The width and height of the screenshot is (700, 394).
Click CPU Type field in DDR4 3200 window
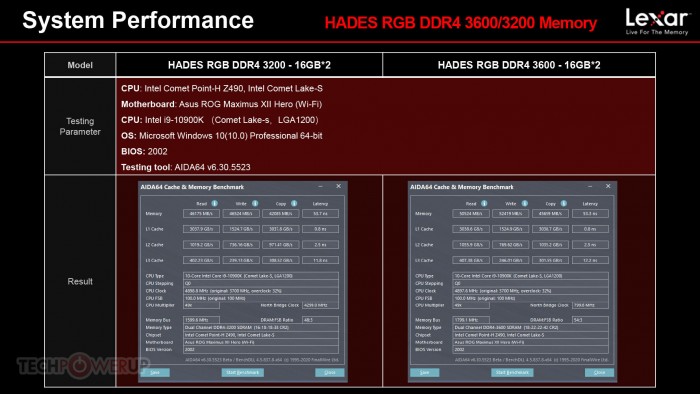pyautogui.click(x=261, y=276)
